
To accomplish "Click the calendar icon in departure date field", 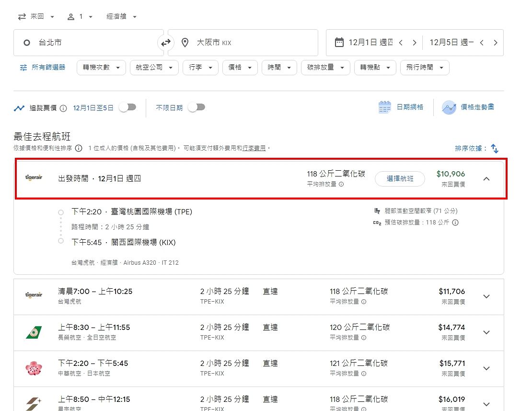I will tap(339, 43).
